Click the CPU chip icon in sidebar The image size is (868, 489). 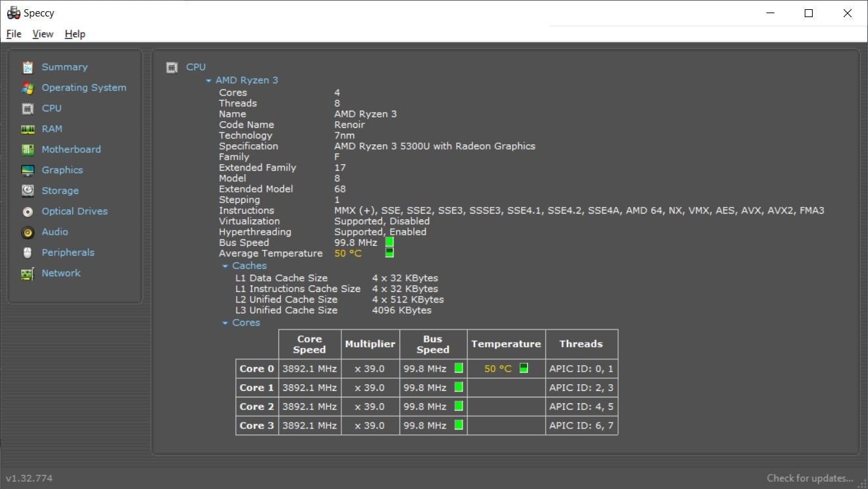point(28,109)
